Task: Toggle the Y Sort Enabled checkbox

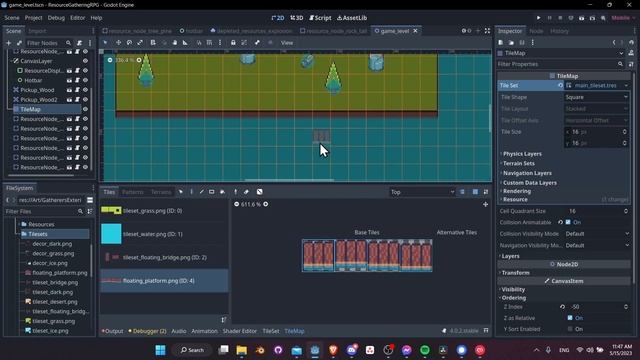Action: 570,329
